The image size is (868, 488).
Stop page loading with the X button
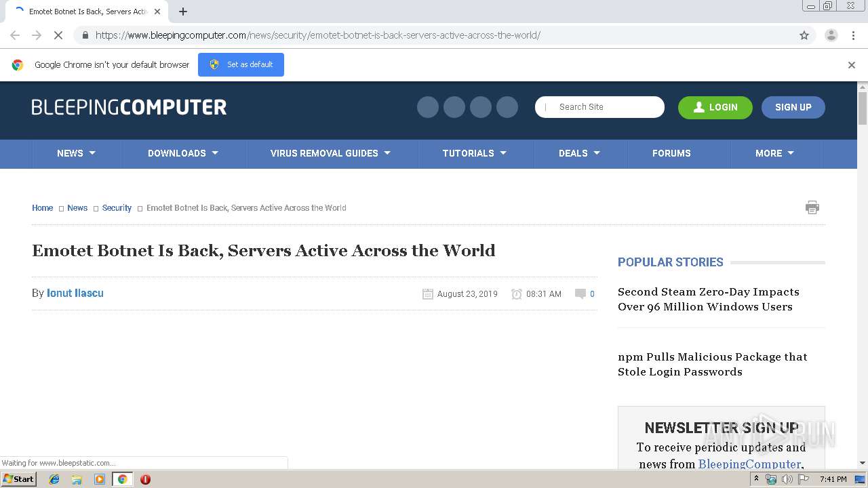(x=58, y=35)
